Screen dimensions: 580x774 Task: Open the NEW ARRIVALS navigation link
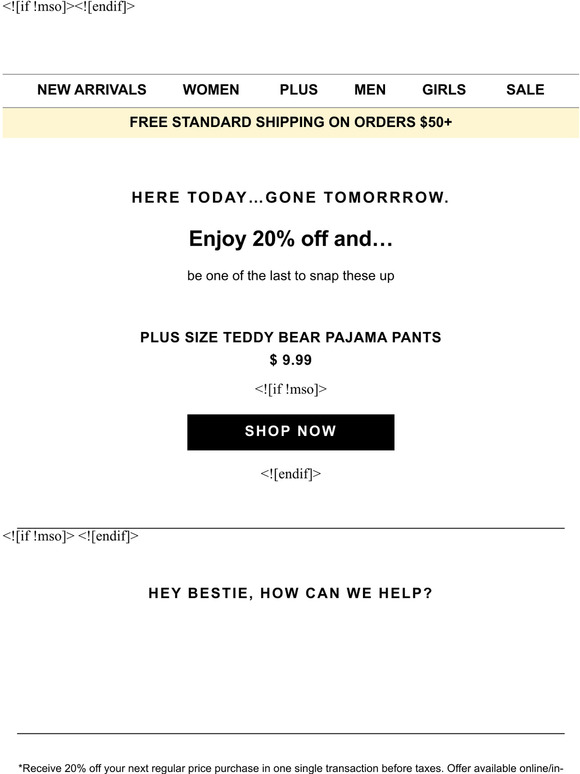click(x=91, y=89)
